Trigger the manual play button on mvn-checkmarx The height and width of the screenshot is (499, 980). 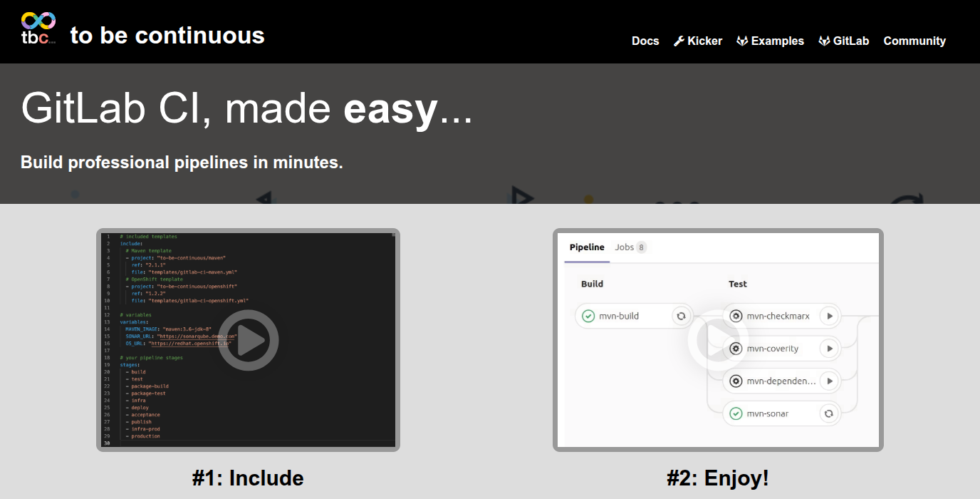tap(830, 315)
